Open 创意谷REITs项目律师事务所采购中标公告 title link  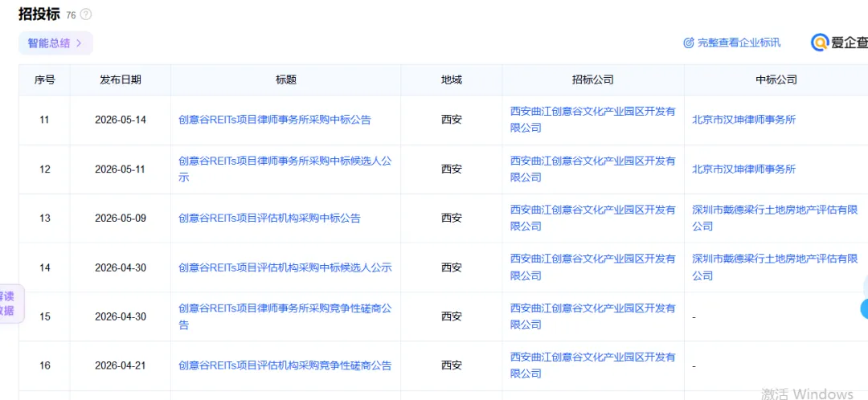(x=275, y=120)
